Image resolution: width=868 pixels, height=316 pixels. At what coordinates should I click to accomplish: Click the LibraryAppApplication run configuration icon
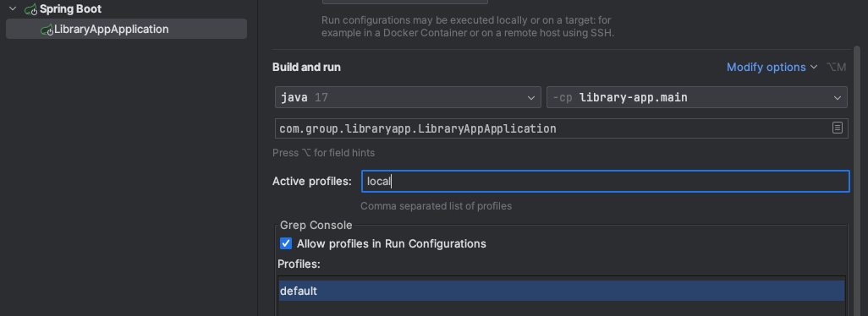click(x=47, y=30)
